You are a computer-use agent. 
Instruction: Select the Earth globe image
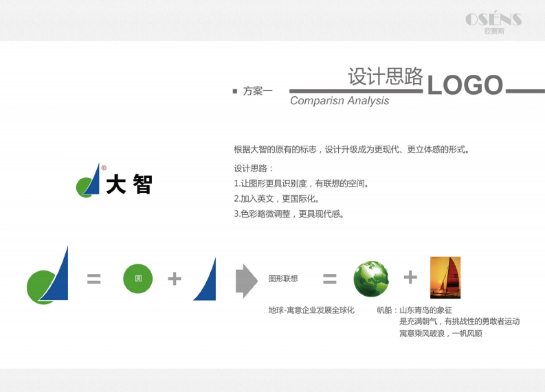tap(372, 279)
